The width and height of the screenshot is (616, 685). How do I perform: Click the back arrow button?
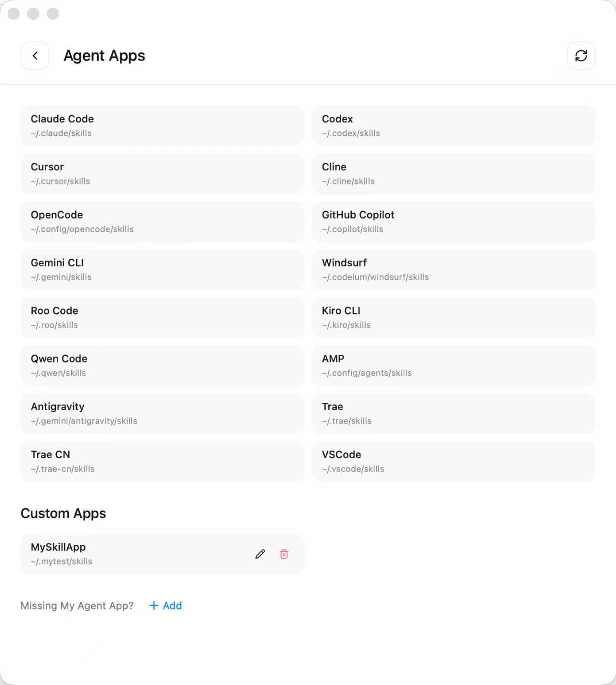35,56
